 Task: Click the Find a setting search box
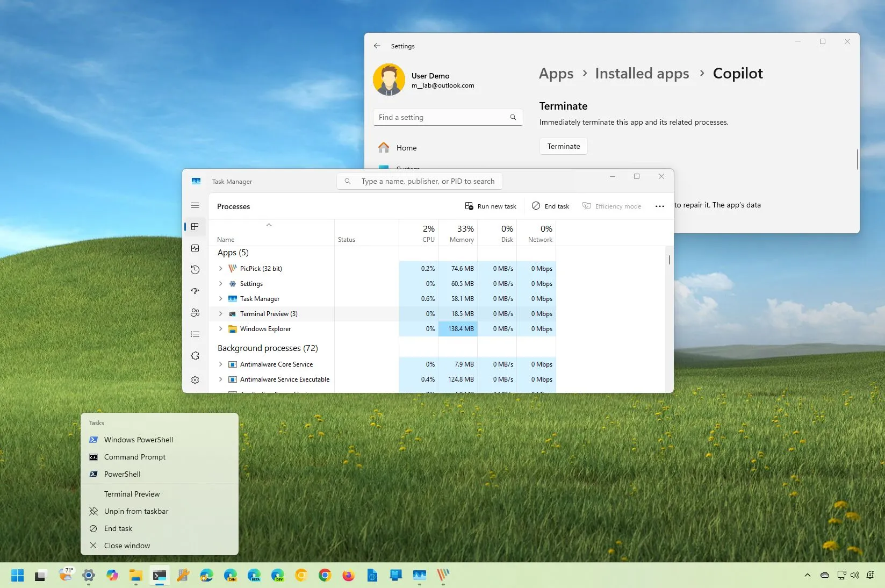click(x=448, y=117)
